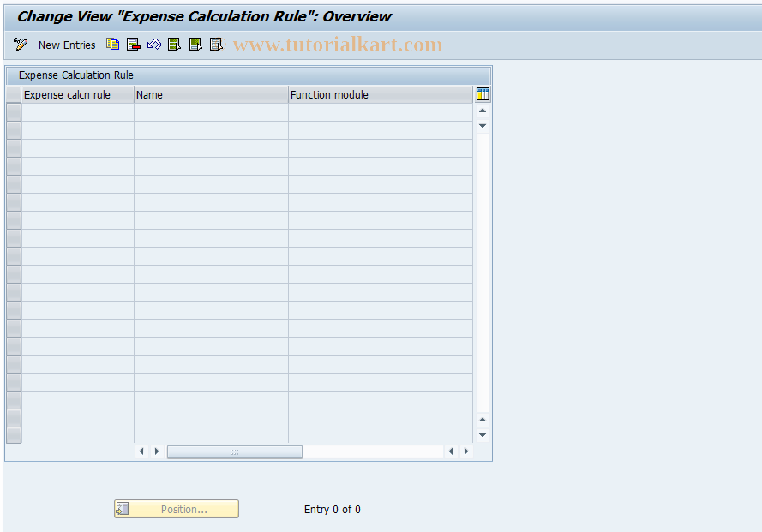The image size is (762, 532).
Task: Open the table column configuration icon
Action: (x=483, y=94)
